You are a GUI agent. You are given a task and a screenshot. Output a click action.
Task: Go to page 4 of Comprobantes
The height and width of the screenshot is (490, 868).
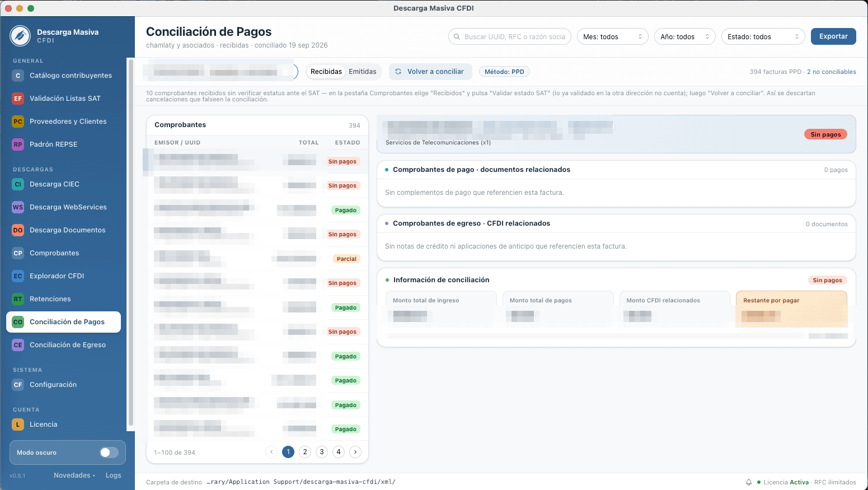[339, 452]
